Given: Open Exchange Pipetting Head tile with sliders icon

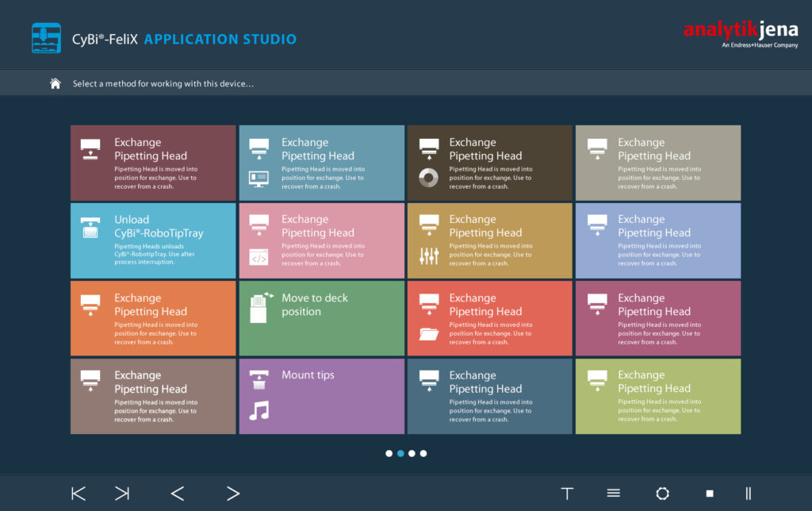Looking at the screenshot, I should point(490,240).
